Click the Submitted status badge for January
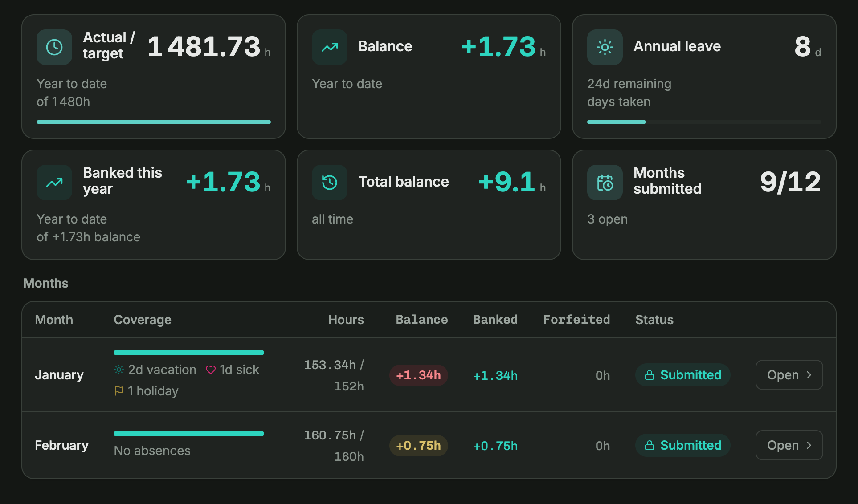Image resolution: width=858 pixels, height=504 pixels. (x=683, y=375)
